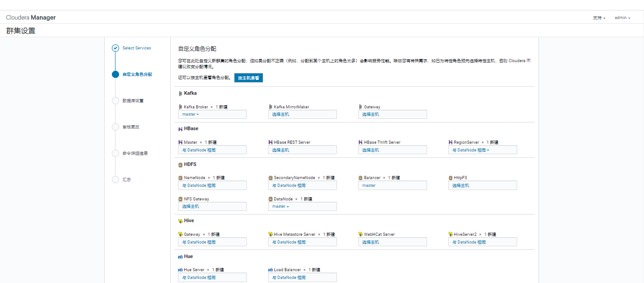The image size is (644, 283).
Task: Click the NameNode host assignment field
Action: [x=212, y=185]
